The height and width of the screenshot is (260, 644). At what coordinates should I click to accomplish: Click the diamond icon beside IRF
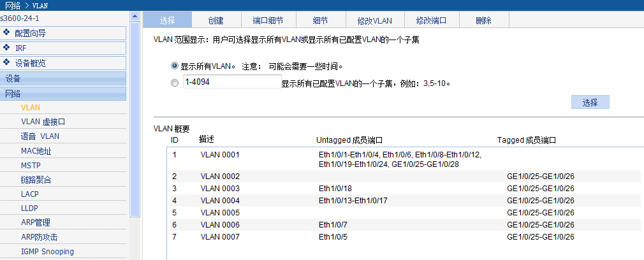(6, 48)
